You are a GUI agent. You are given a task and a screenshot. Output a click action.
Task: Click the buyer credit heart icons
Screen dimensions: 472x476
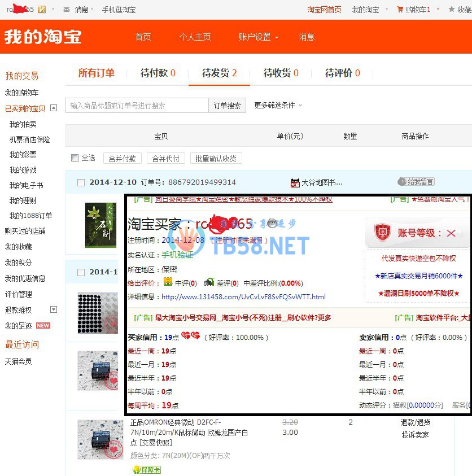point(191,335)
